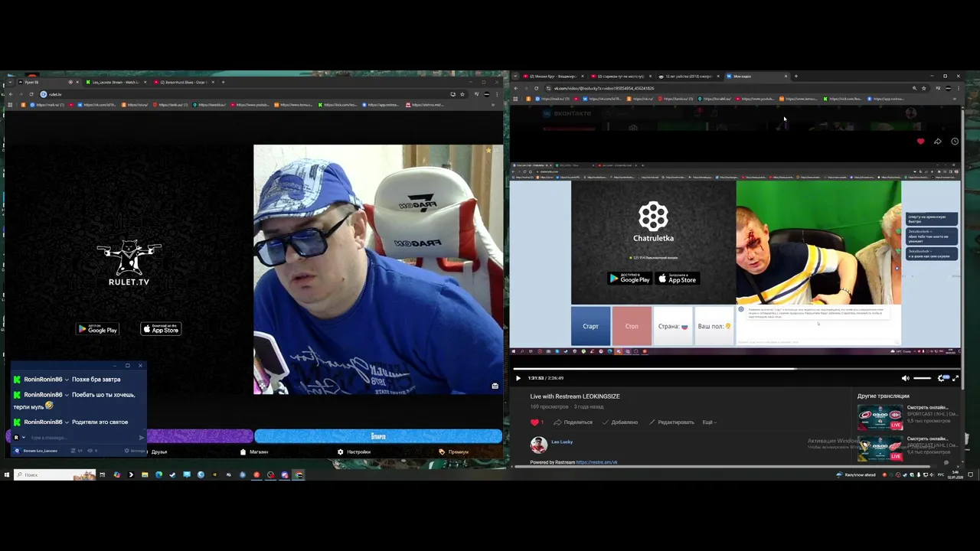The image size is (980, 551).
Task: Enter fullscreen in VK video player
Action: click(x=955, y=378)
